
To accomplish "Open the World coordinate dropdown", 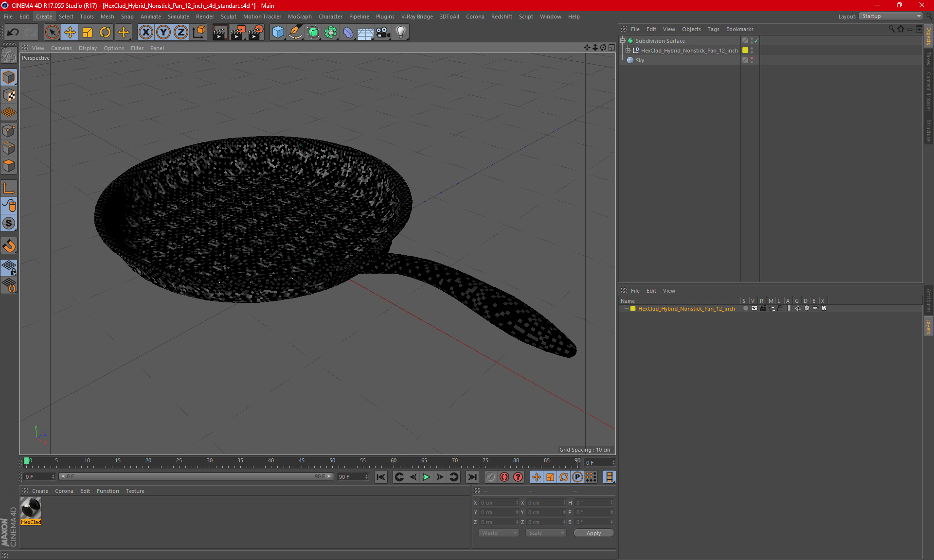I will pos(499,533).
